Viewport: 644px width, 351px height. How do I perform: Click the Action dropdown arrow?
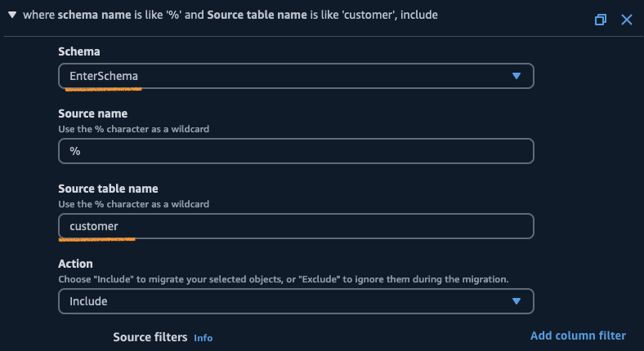[x=516, y=301]
